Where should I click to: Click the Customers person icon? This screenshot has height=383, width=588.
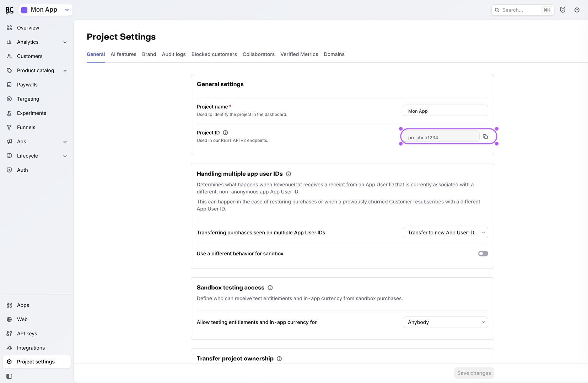pos(9,56)
